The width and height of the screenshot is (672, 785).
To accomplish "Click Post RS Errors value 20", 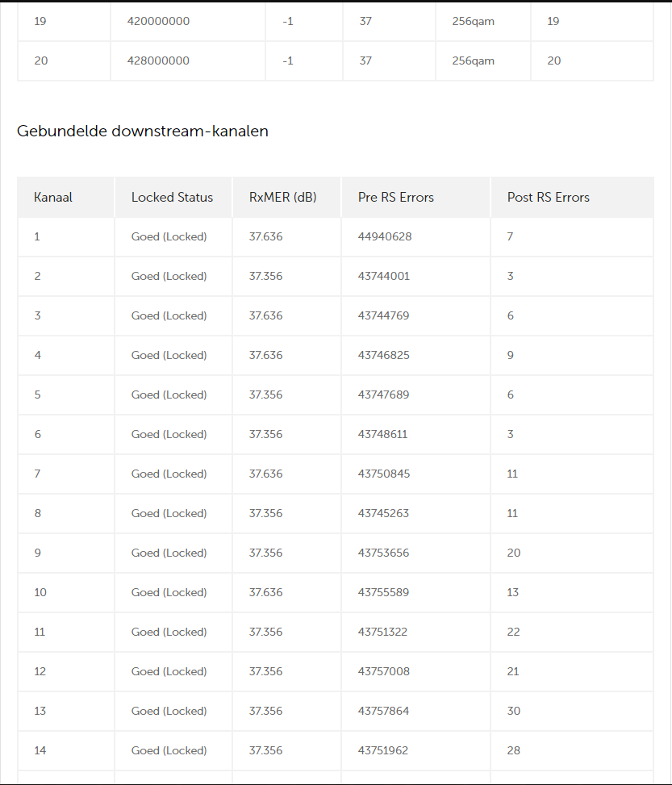I will [514, 553].
